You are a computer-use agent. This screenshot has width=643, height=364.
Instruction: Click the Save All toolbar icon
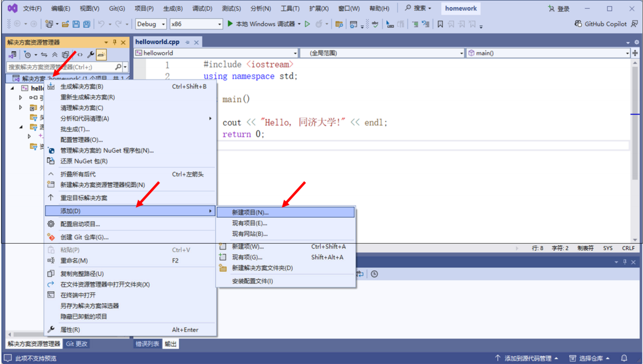87,24
